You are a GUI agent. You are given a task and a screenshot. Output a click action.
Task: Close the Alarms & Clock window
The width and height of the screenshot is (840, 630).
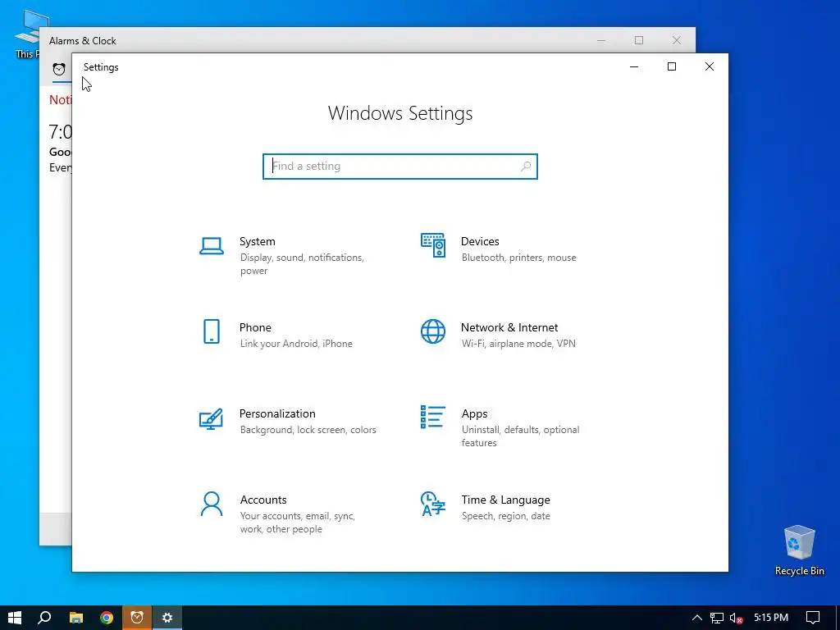coord(677,40)
